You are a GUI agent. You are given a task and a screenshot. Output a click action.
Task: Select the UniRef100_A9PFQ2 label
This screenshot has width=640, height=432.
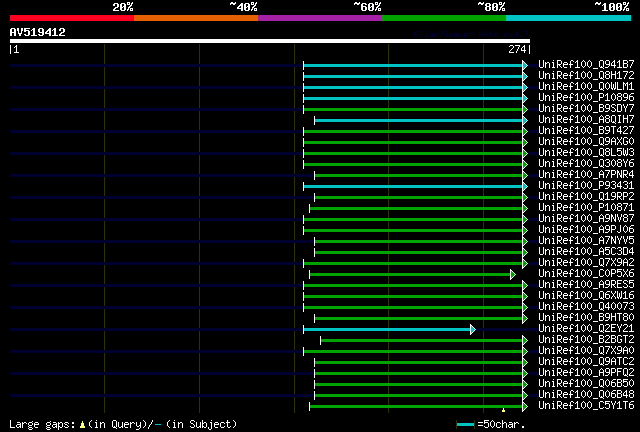[586, 373]
